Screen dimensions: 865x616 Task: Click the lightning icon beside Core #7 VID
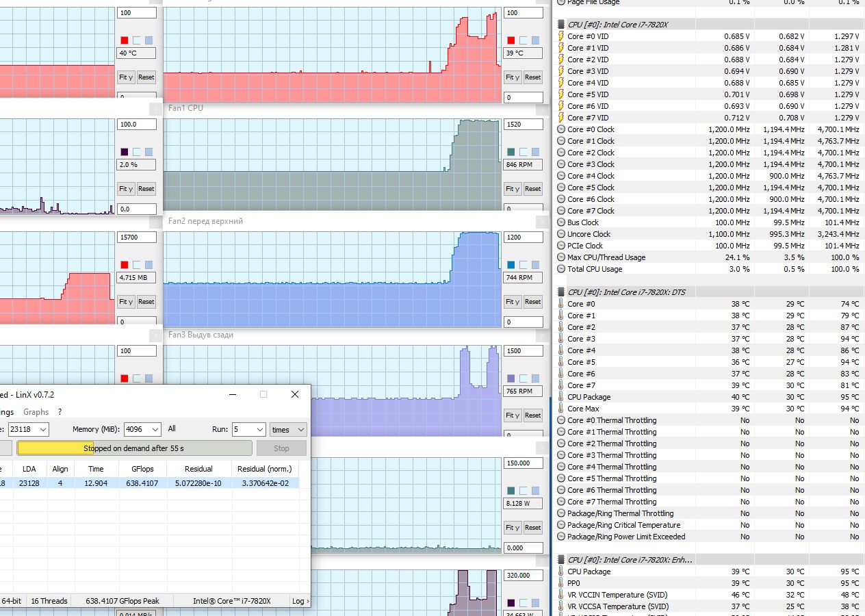pos(561,118)
